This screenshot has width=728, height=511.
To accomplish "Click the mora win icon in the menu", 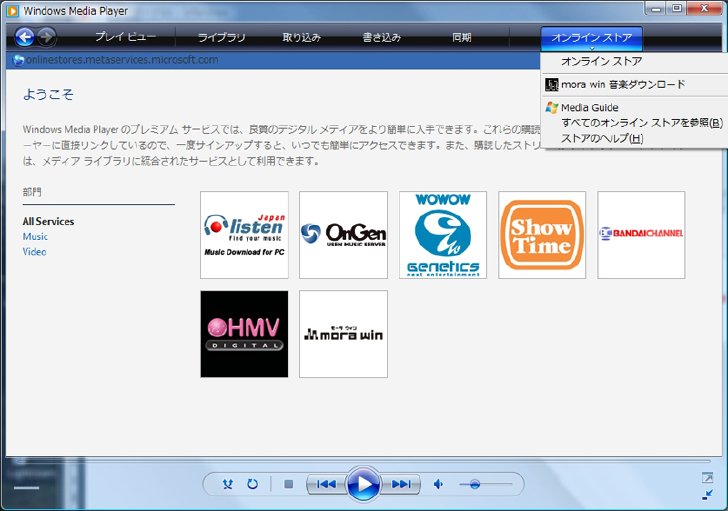I will pyautogui.click(x=552, y=84).
